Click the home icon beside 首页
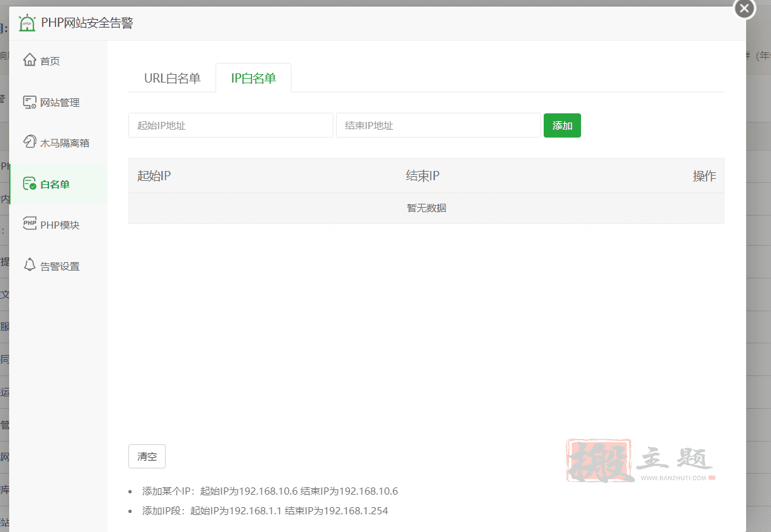The image size is (771, 532). (x=29, y=60)
